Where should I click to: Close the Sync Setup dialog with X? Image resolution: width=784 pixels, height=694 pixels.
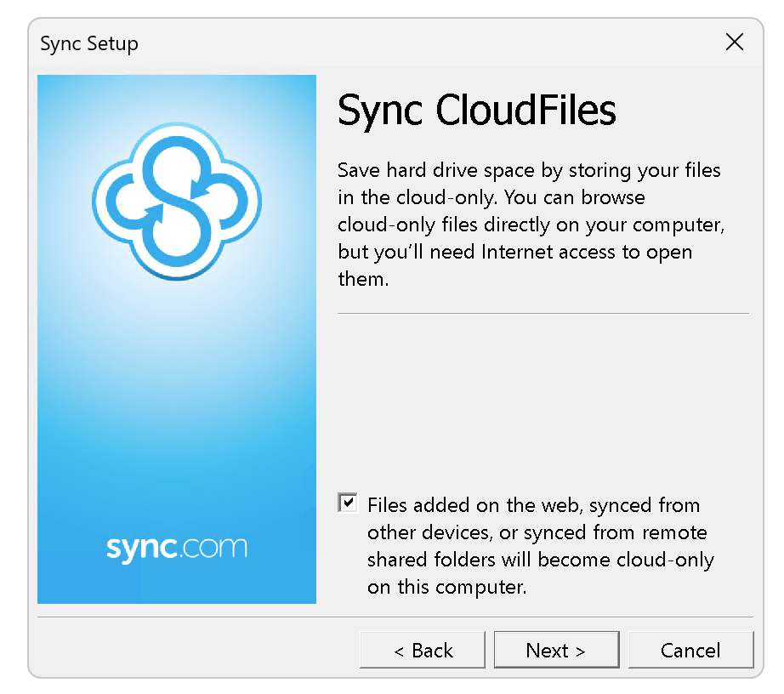(734, 43)
